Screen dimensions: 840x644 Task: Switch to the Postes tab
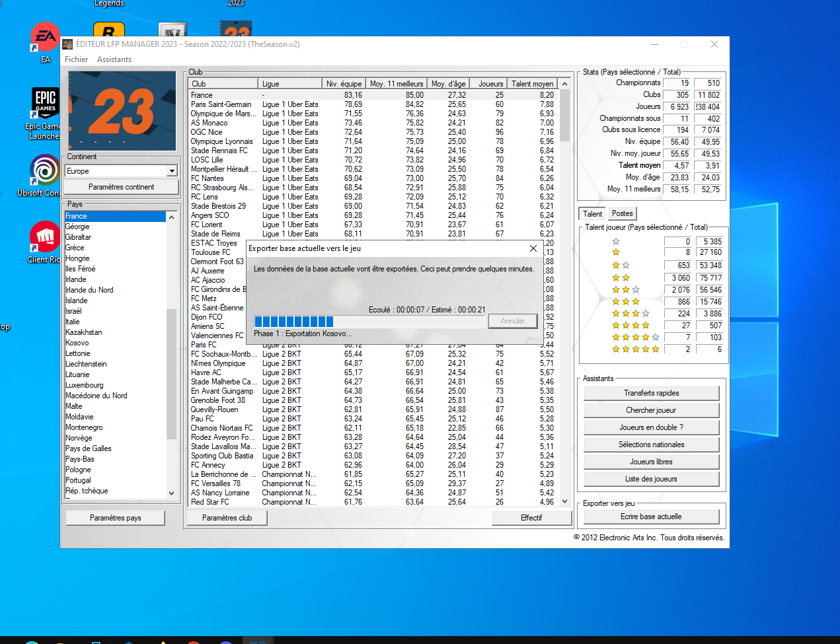[x=622, y=213]
